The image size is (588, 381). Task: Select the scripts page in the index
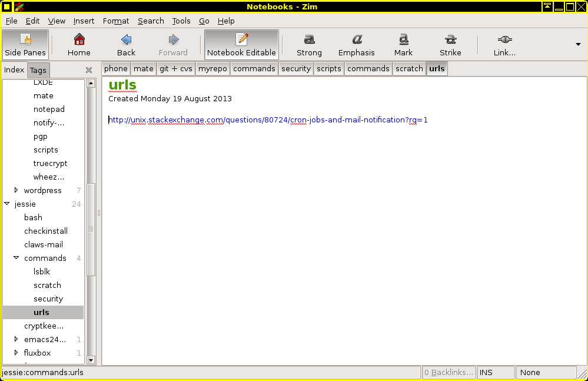(x=46, y=150)
